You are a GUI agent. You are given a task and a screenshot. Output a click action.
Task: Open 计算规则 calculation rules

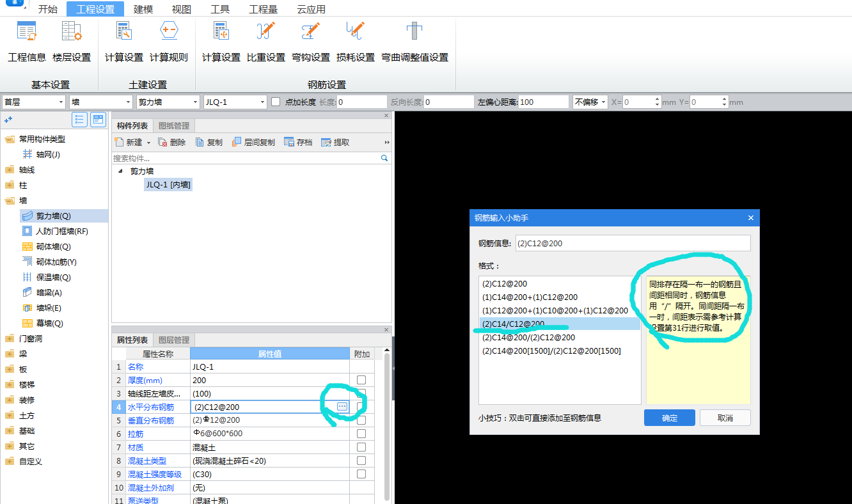tap(169, 42)
